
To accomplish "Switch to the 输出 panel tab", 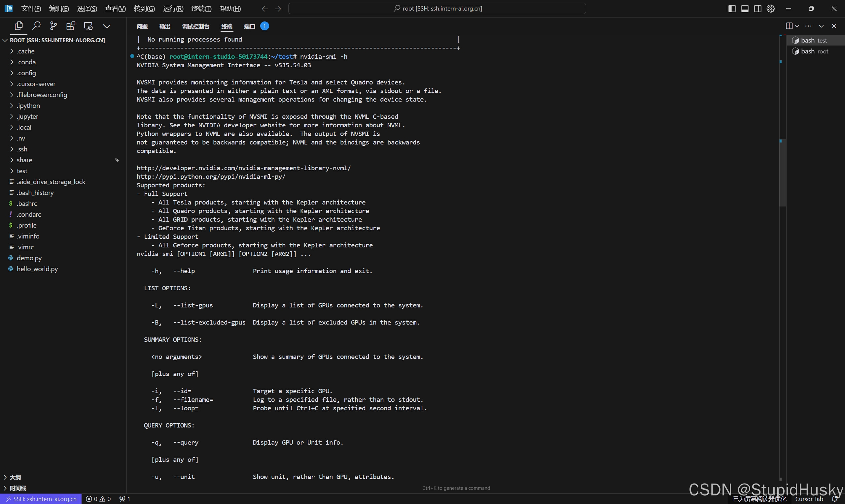I will point(165,26).
